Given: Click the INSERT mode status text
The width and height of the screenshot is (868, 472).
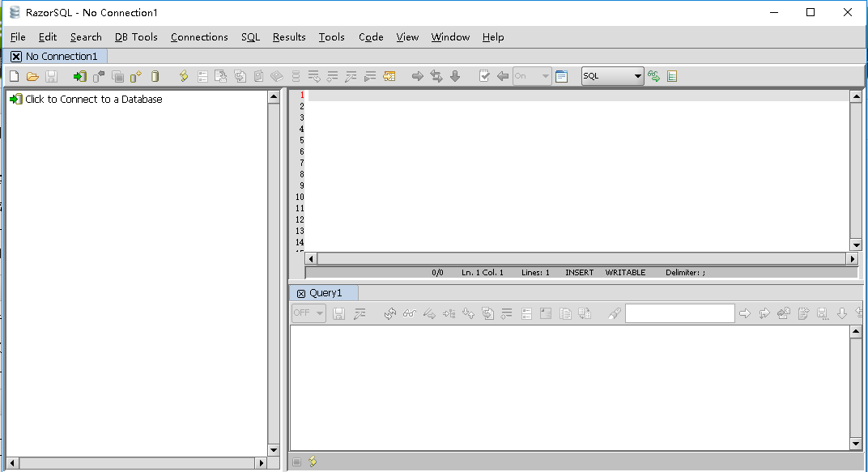Looking at the screenshot, I should click(580, 273).
